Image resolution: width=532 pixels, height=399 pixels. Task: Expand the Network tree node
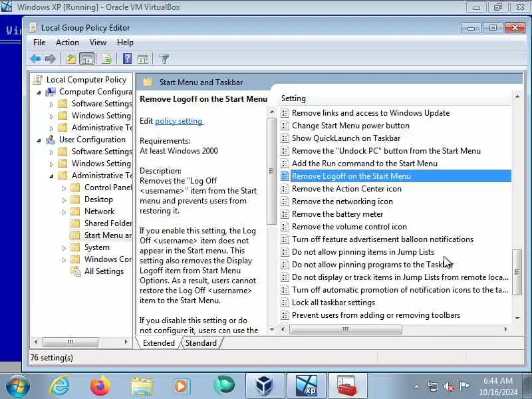[x=64, y=212]
